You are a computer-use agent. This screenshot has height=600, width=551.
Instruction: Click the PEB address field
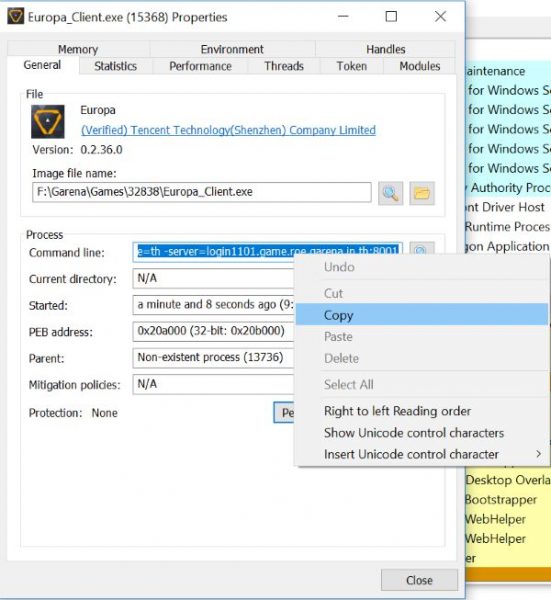coord(213,331)
